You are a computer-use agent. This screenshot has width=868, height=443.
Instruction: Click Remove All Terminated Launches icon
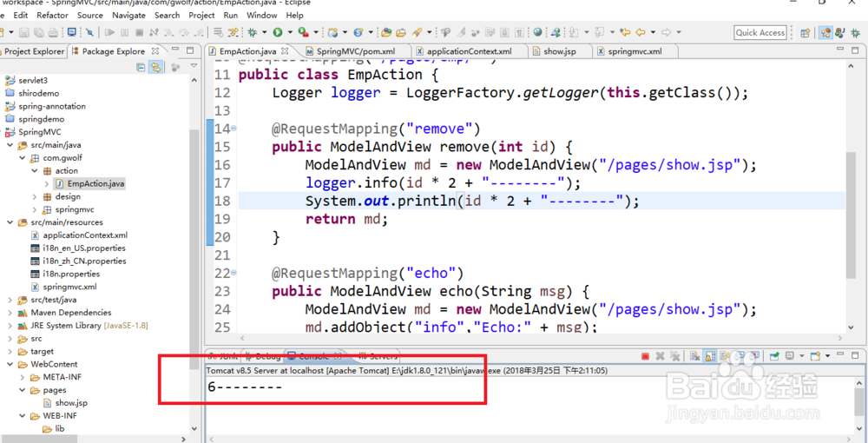point(674,356)
